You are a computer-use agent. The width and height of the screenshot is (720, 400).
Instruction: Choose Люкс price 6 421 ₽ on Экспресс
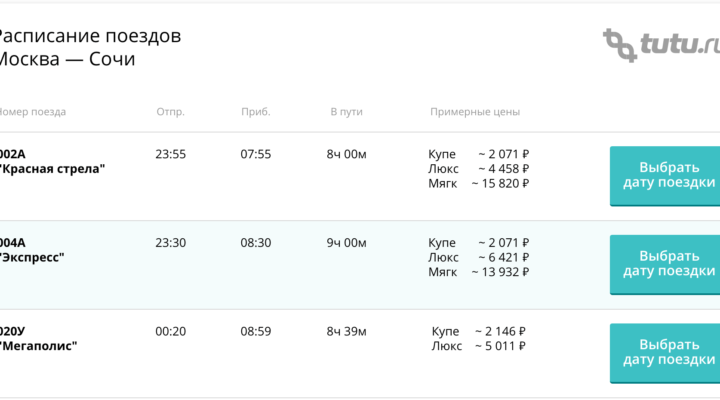click(x=502, y=257)
